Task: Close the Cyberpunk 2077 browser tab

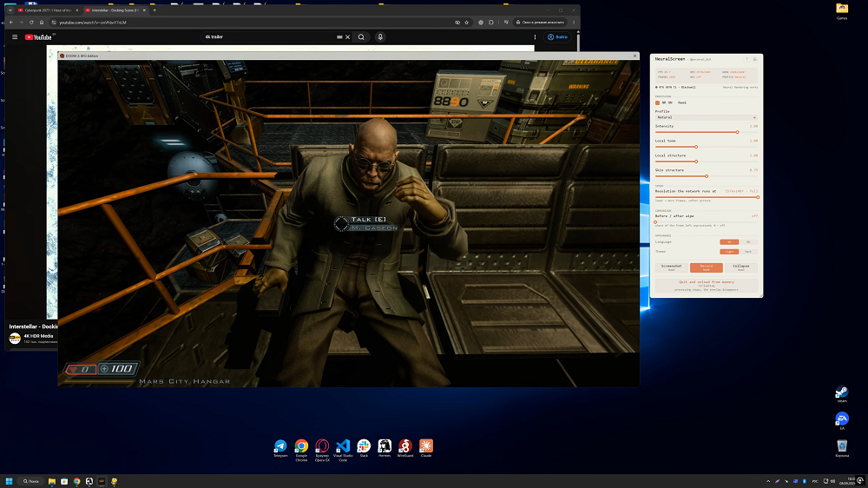Action: point(77,10)
